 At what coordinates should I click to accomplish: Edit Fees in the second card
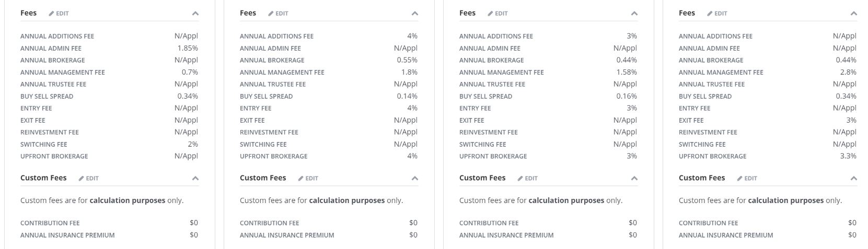(x=279, y=14)
